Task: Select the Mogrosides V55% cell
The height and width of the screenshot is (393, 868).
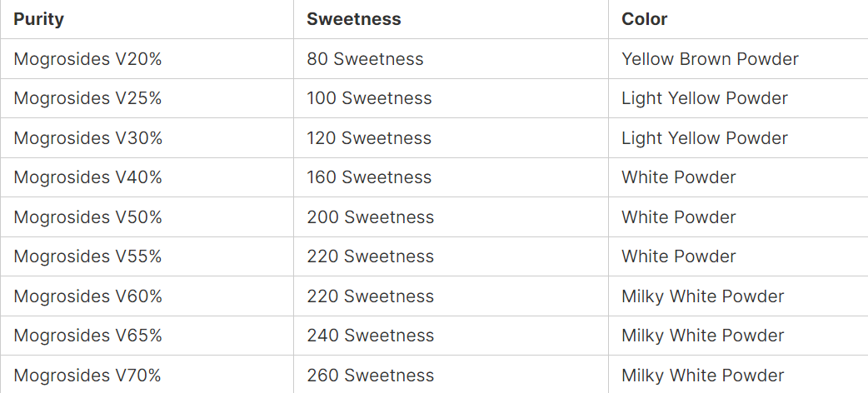Action: tap(87, 256)
